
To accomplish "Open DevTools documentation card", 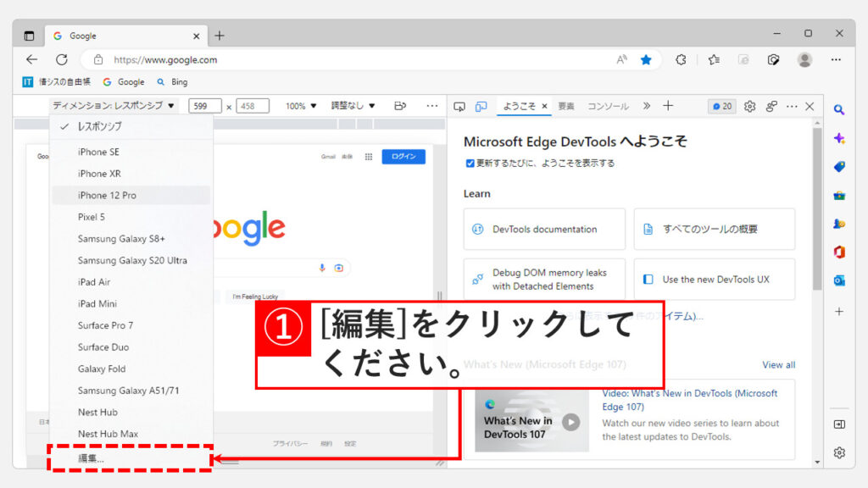I will click(x=544, y=229).
